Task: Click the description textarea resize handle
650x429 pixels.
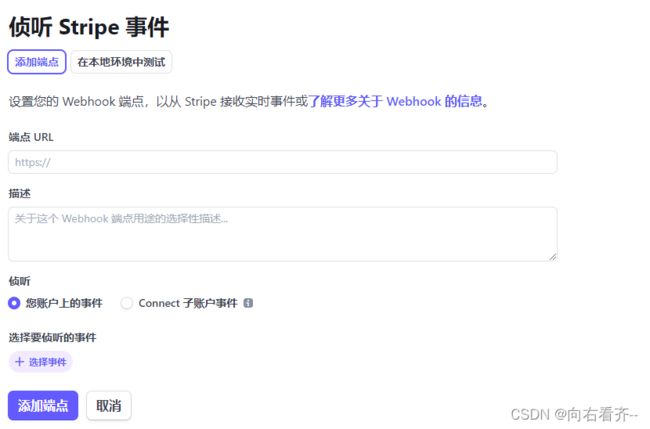Action: coord(553,257)
